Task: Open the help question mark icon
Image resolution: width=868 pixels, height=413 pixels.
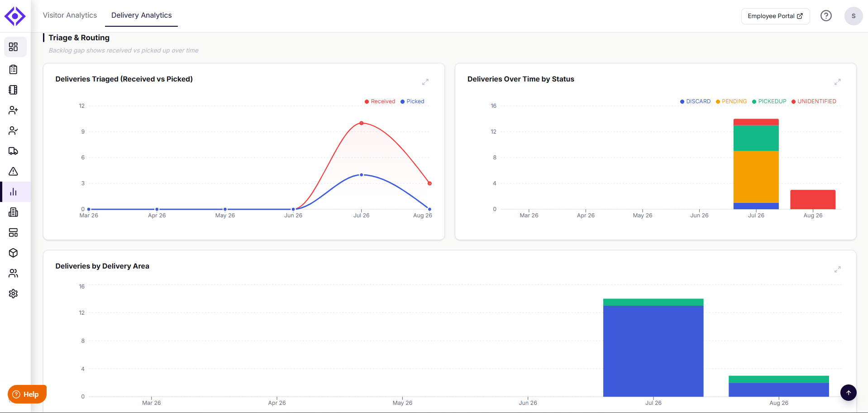Action: (826, 16)
